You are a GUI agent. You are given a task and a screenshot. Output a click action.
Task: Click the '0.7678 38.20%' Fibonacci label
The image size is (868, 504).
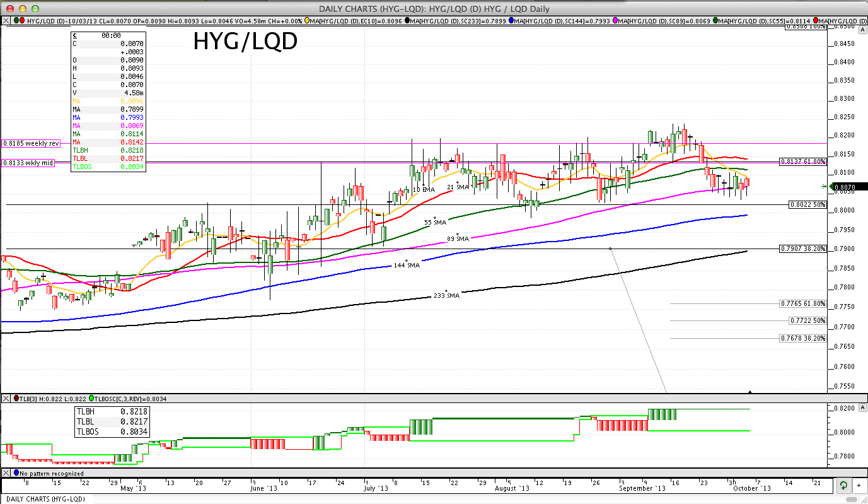pyautogui.click(x=802, y=338)
